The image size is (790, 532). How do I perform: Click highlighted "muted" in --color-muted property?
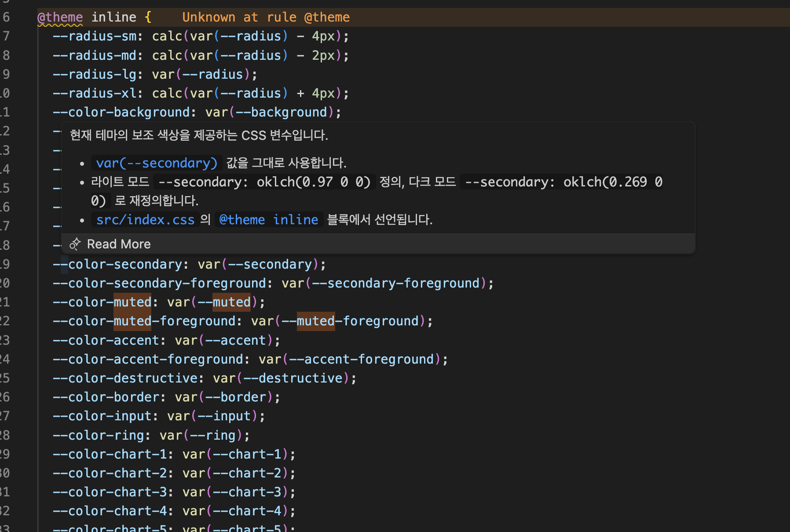tap(132, 302)
